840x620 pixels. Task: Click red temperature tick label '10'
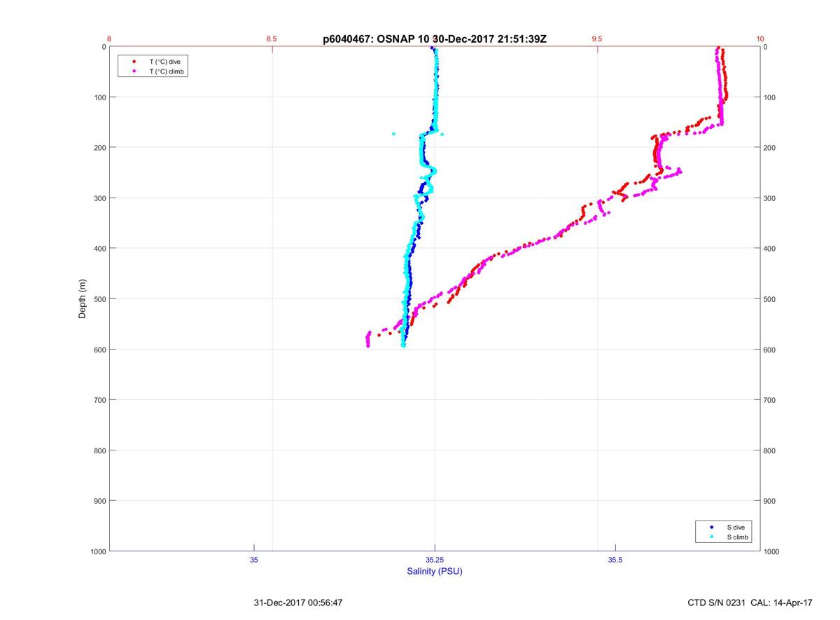click(x=760, y=39)
